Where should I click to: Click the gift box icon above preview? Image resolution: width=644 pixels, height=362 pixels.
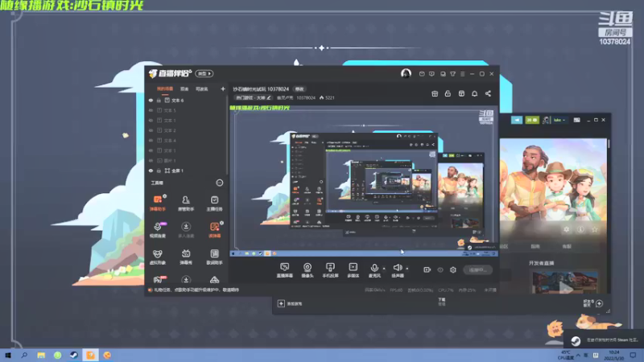pyautogui.click(x=435, y=93)
